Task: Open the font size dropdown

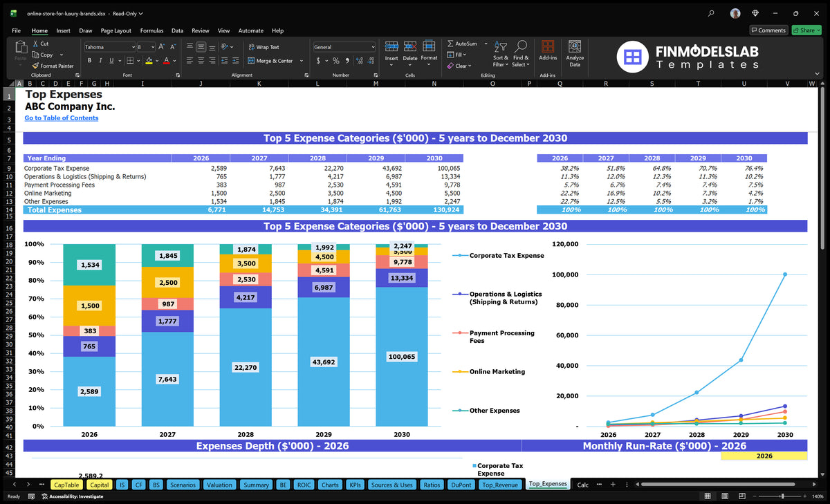Action: [152, 47]
